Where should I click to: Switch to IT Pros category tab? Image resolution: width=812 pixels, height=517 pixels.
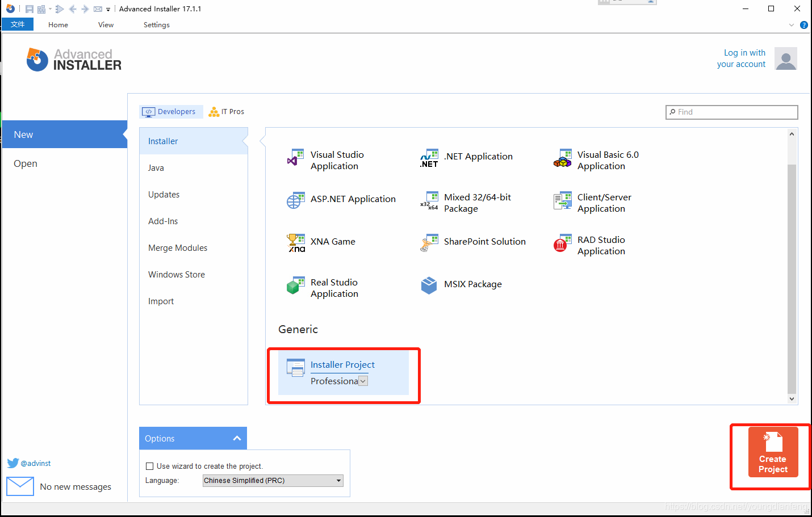click(x=227, y=112)
